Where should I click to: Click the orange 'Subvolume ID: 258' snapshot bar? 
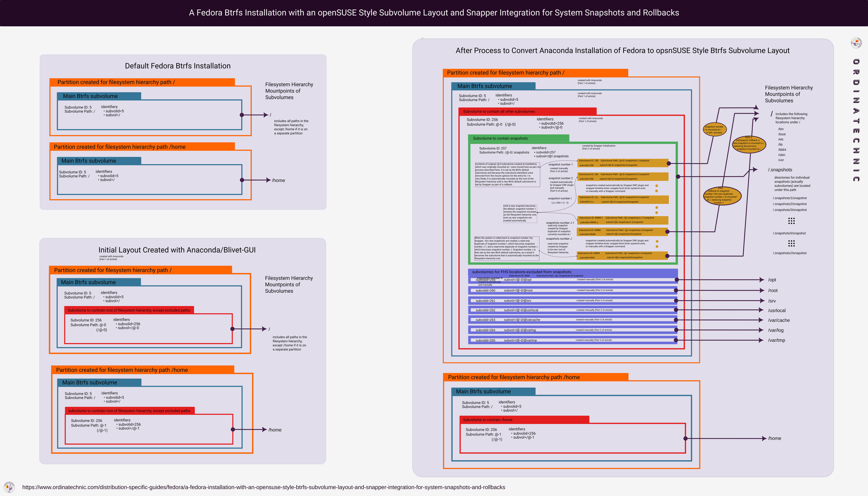click(x=623, y=163)
